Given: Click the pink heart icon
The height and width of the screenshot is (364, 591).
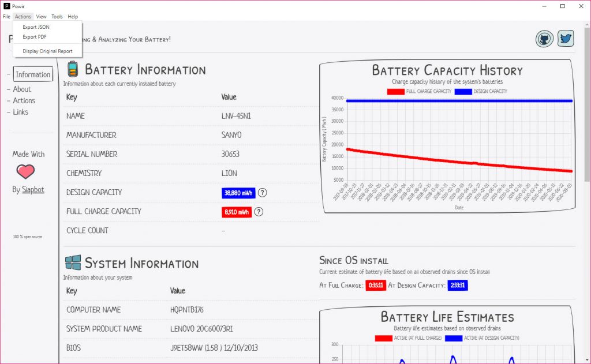Looking at the screenshot, I should coord(25,172).
